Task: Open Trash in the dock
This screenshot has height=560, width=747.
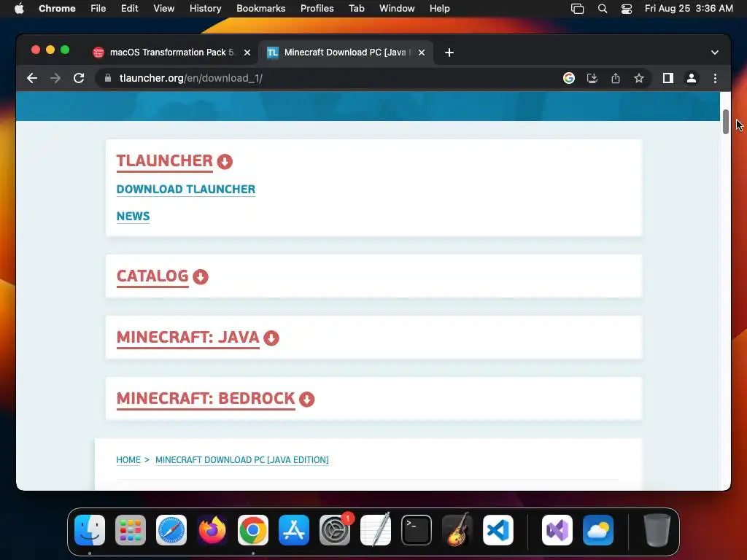Action: (x=657, y=530)
